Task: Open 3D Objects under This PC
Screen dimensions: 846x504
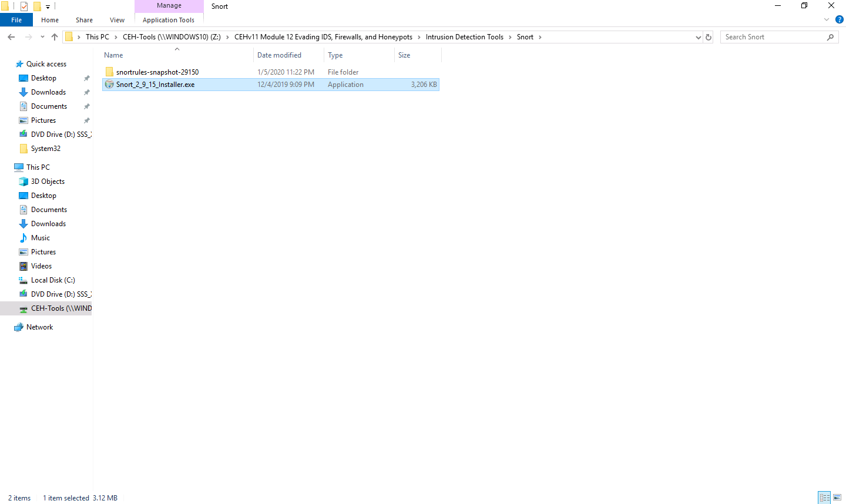Action: pyautogui.click(x=48, y=182)
